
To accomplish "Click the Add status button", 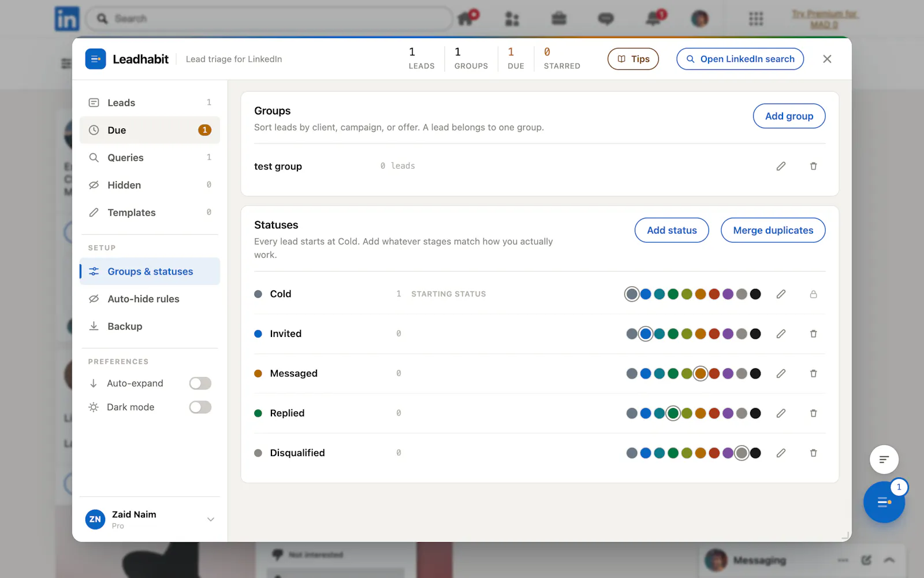I will click(672, 230).
